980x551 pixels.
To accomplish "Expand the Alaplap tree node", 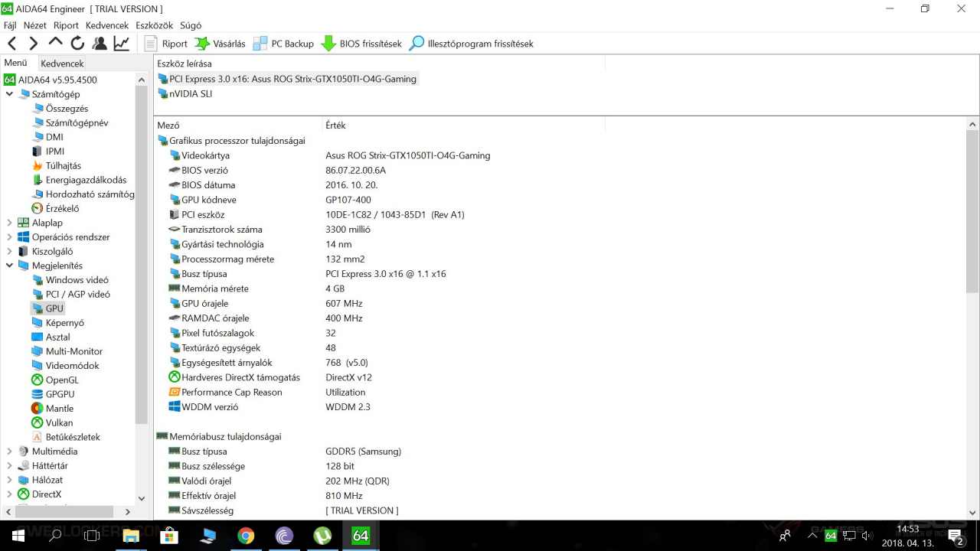I will point(9,223).
